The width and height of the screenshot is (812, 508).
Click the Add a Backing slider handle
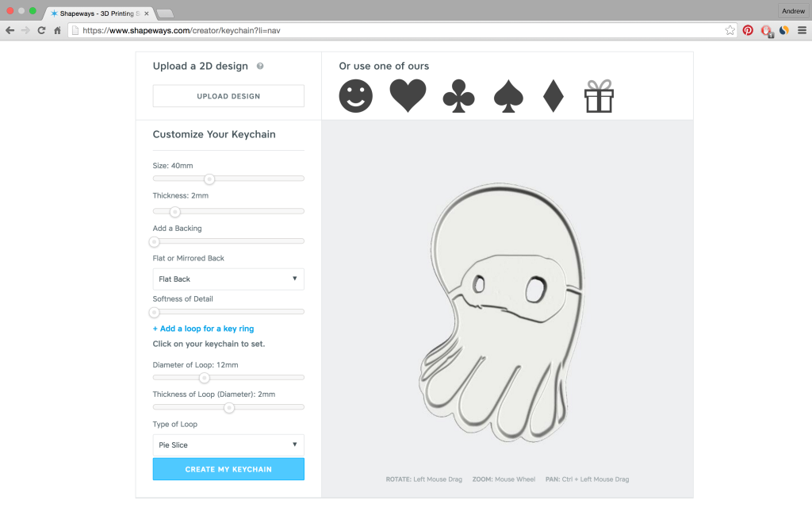pyautogui.click(x=155, y=241)
